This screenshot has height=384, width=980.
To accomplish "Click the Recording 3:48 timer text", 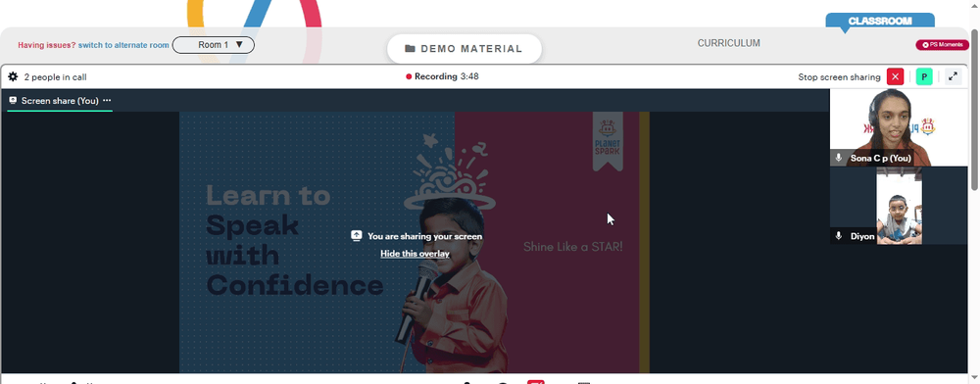I will (x=447, y=76).
